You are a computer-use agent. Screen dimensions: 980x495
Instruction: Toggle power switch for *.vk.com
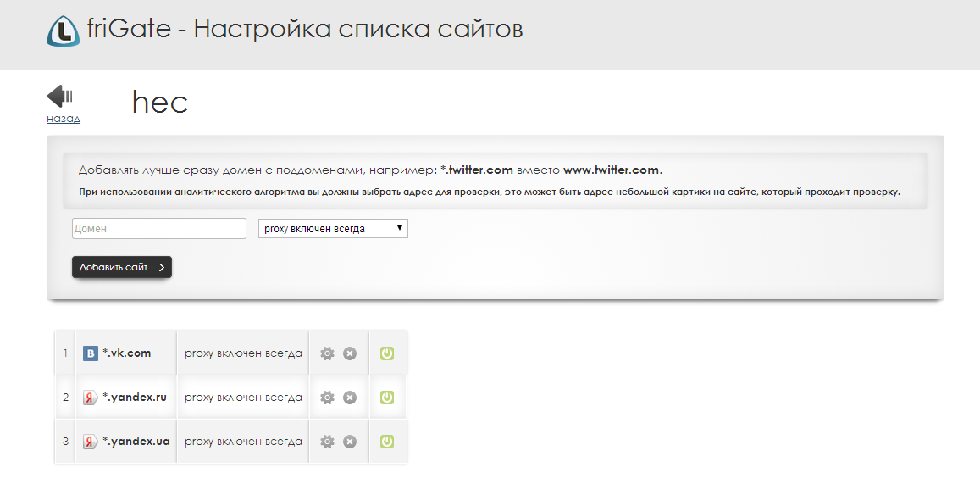387,353
